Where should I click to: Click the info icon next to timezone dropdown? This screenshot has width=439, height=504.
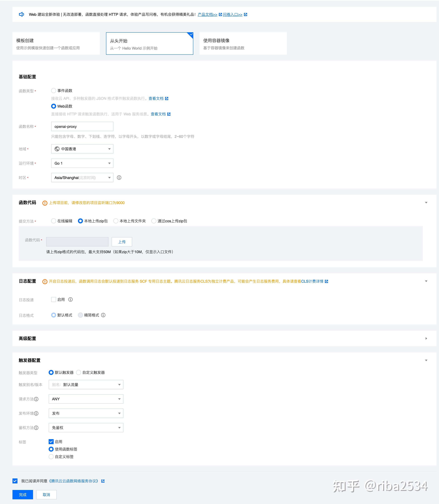[119, 178]
